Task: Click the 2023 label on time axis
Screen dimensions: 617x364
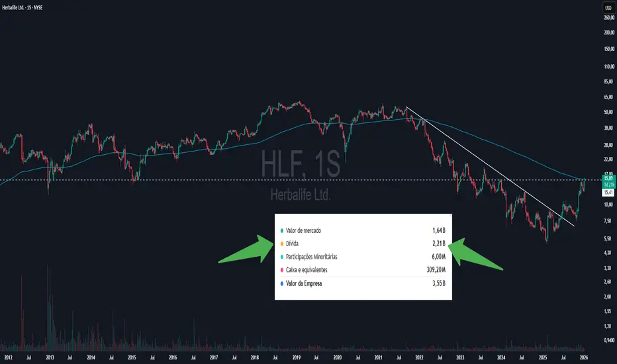Action: pyautogui.click(x=460, y=357)
